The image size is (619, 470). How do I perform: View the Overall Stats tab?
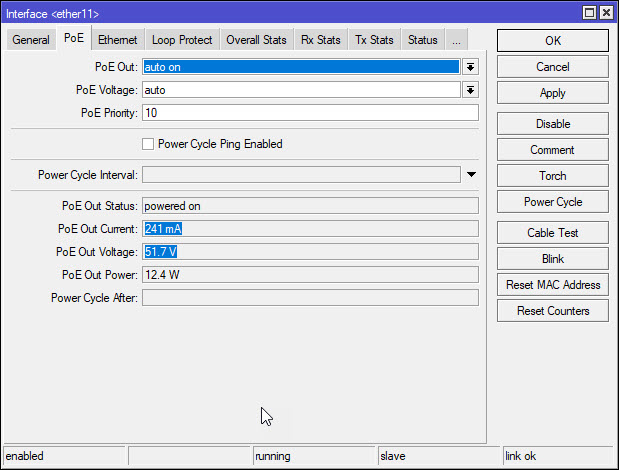point(256,40)
